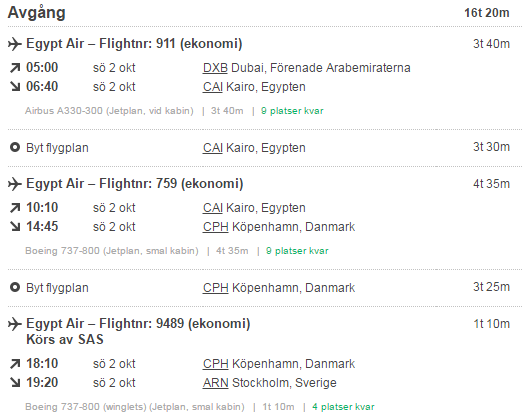Click the arrival arrow icon at 06:40
531x419 pixels.
(x=15, y=87)
